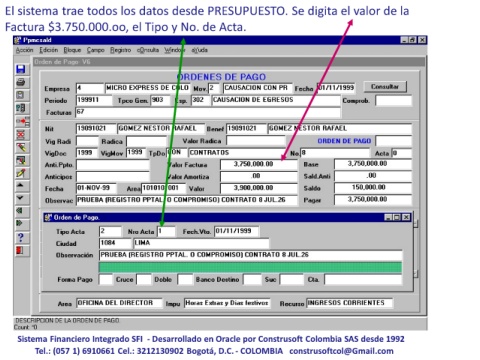Click the red exit door icon
This screenshot has width=480, height=360.
pos(20,250)
